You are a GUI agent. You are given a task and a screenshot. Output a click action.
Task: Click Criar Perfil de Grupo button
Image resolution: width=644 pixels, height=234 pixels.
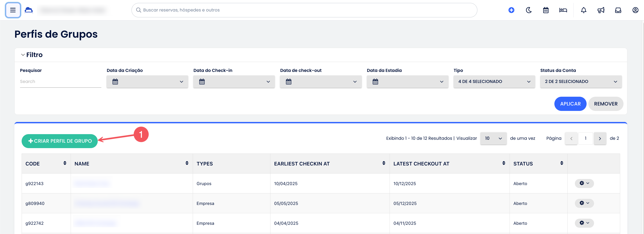pyautogui.click(x=60, y=141)
